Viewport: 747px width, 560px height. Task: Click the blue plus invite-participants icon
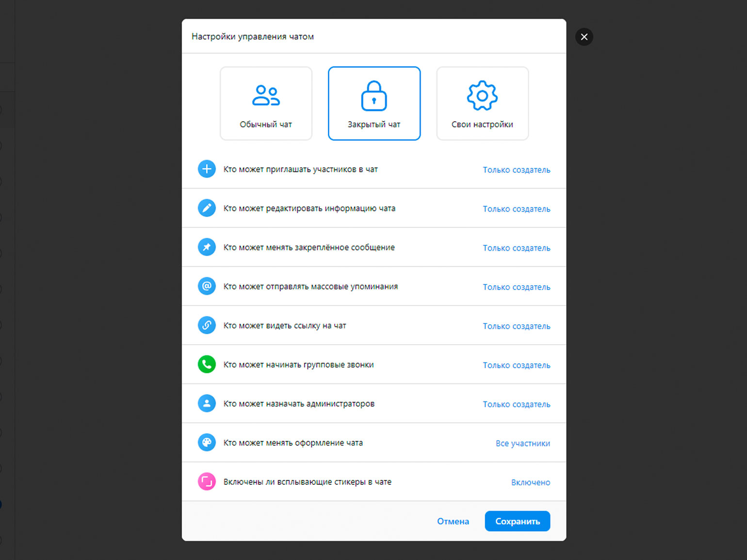(x=207, y=169)
